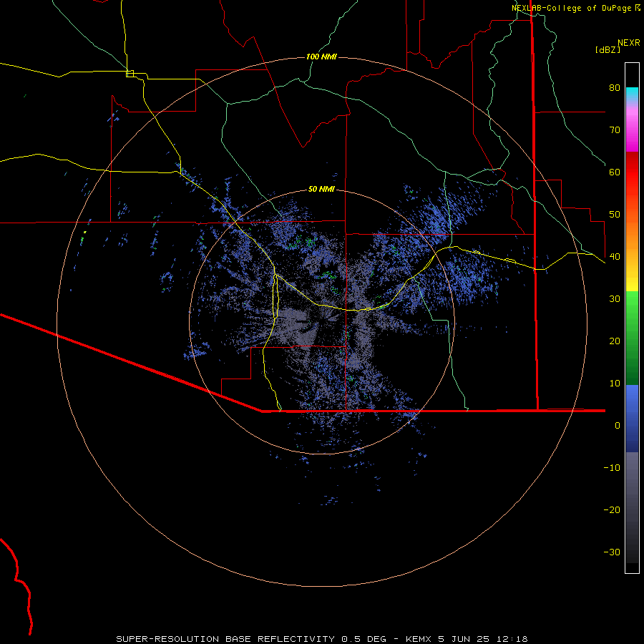Click the NEXLAB-College of DuPage credit text

point(571,8)
